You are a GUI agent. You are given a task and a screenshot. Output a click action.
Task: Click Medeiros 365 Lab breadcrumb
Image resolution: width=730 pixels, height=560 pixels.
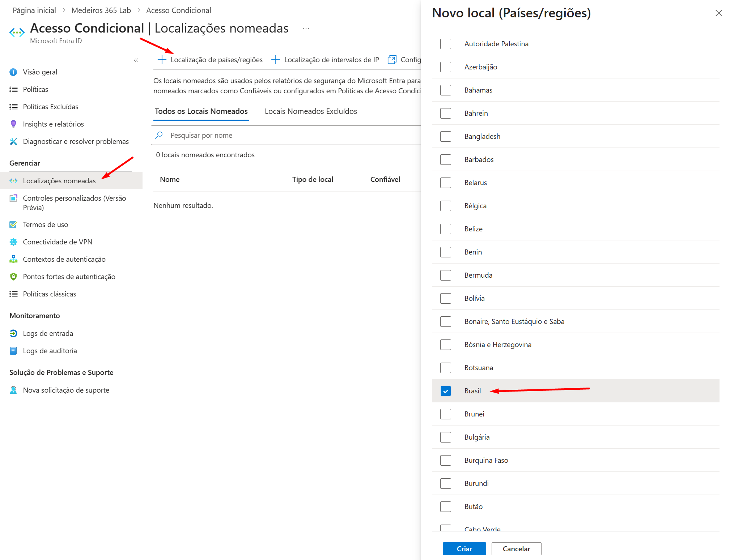[101, 10]
